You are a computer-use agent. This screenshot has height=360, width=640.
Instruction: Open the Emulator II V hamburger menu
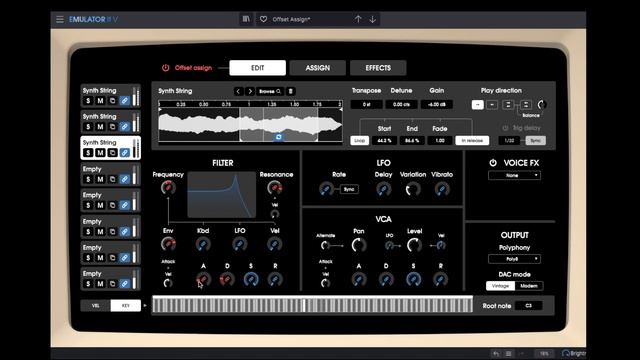coord(60,19)
